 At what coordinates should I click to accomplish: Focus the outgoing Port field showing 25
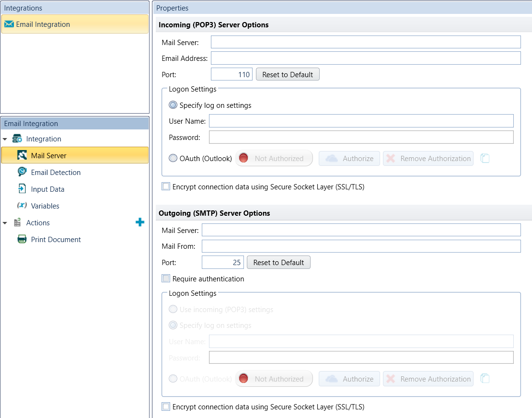[222, 262]
